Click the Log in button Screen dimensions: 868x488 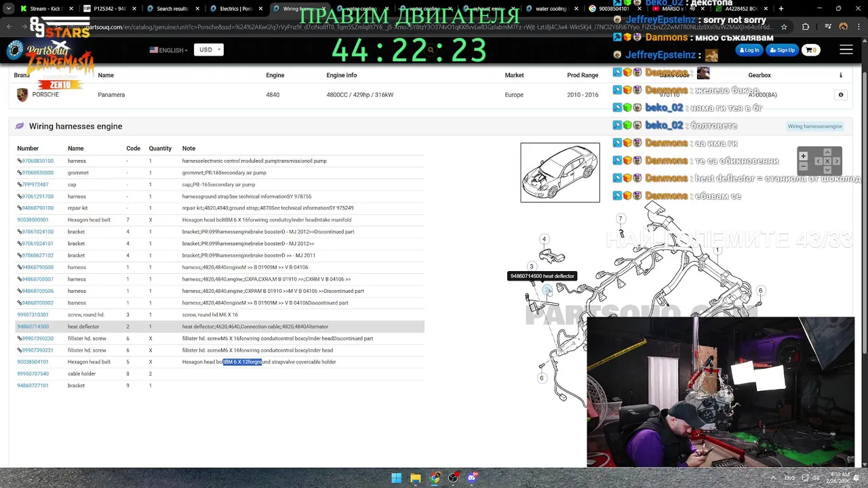749,50
